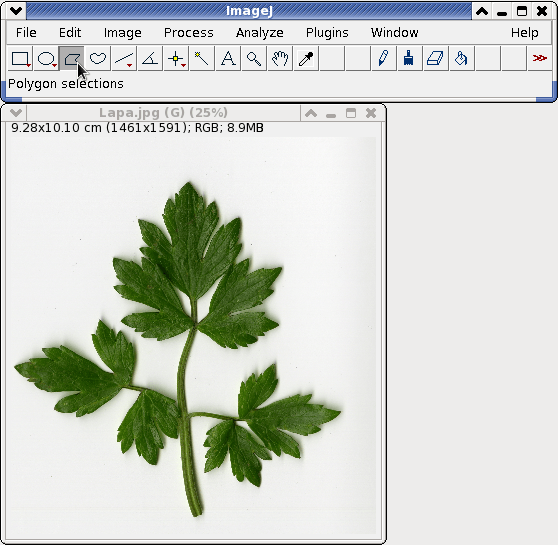Open the Process menu

(x=188, y=33)
